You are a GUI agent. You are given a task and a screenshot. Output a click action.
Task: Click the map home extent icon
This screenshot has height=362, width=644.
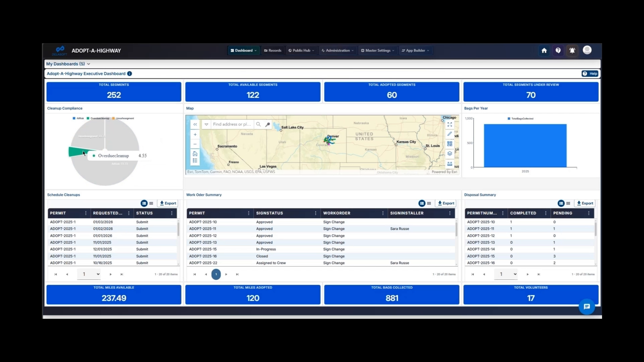point(195,154)
